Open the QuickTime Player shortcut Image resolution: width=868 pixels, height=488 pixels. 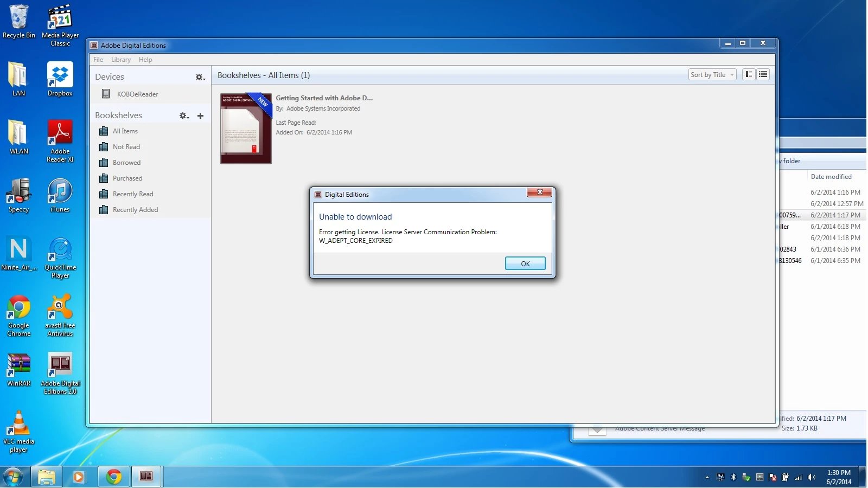click(60, 258)
